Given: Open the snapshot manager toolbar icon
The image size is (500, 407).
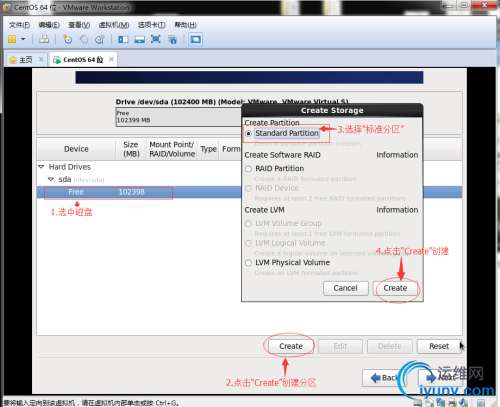Looking at the screenshot, I should [100, 39].
